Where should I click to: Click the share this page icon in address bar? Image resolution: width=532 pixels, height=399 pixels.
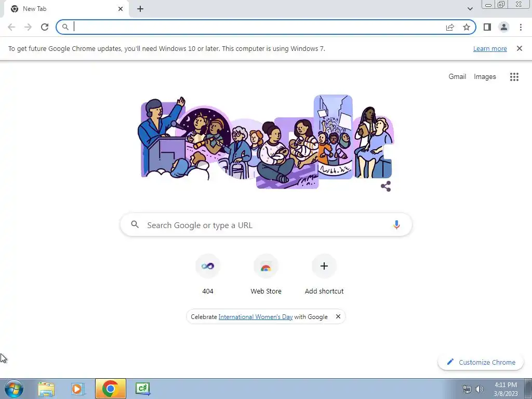[x=450, y=27]
